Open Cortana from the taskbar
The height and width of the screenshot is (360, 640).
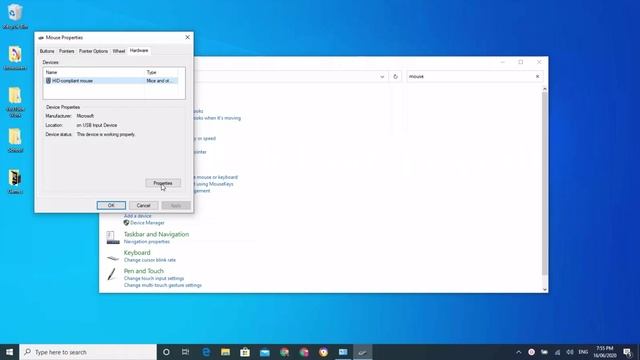pos(166,352)
